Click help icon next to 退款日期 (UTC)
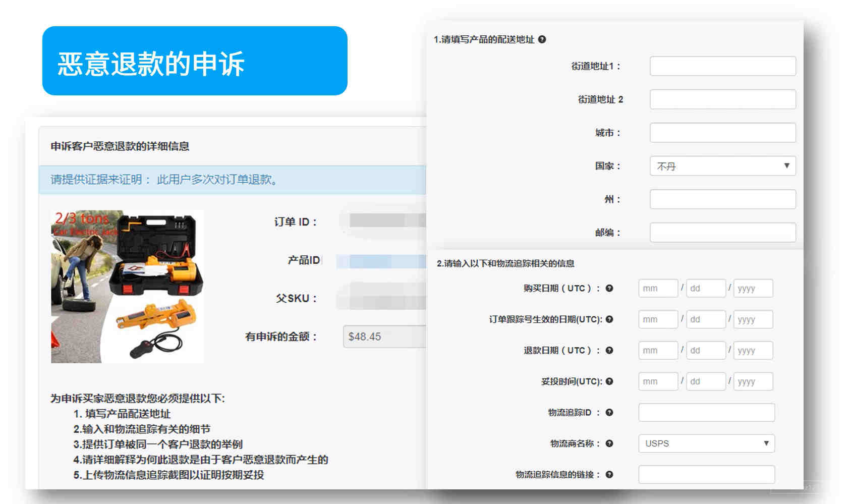The height and width of the screenshot is (504, 851). pyautogui.click(x=609, y=350)
